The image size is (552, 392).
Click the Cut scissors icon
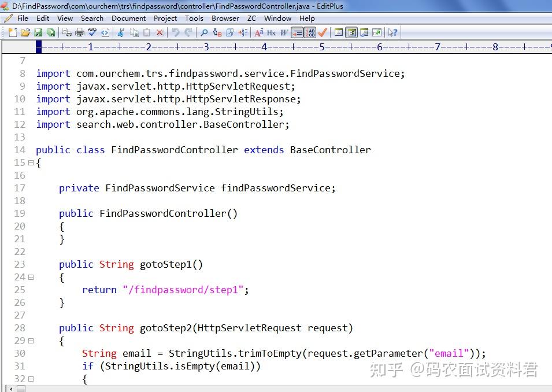[x=121, y=32]
